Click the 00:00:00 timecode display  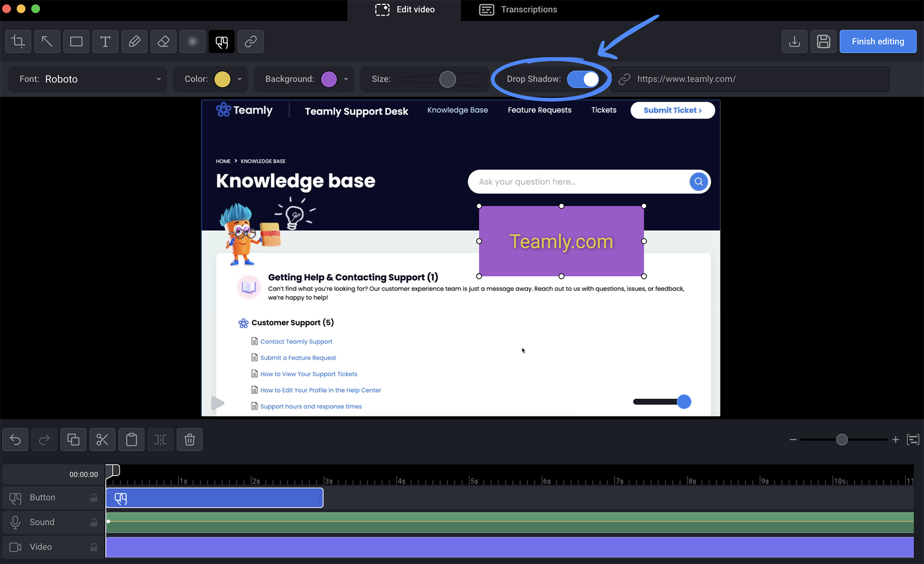coord(83,475)
